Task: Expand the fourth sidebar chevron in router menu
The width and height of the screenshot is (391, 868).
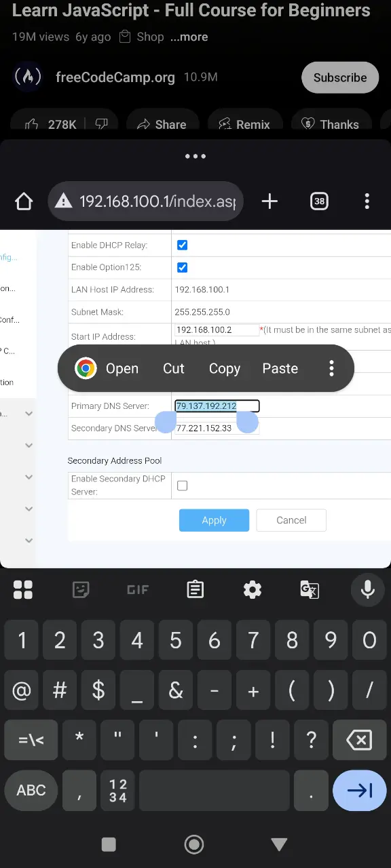Action: [29, 509]
